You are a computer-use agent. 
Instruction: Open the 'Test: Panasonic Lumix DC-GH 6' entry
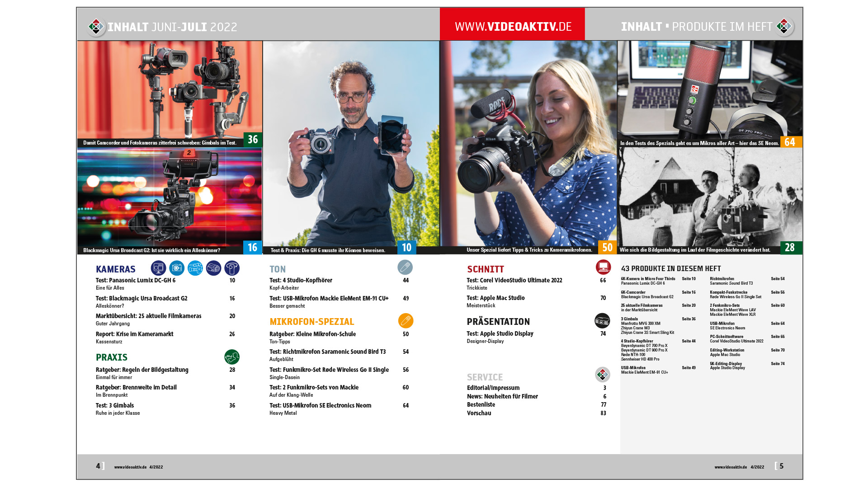[136, 280]
